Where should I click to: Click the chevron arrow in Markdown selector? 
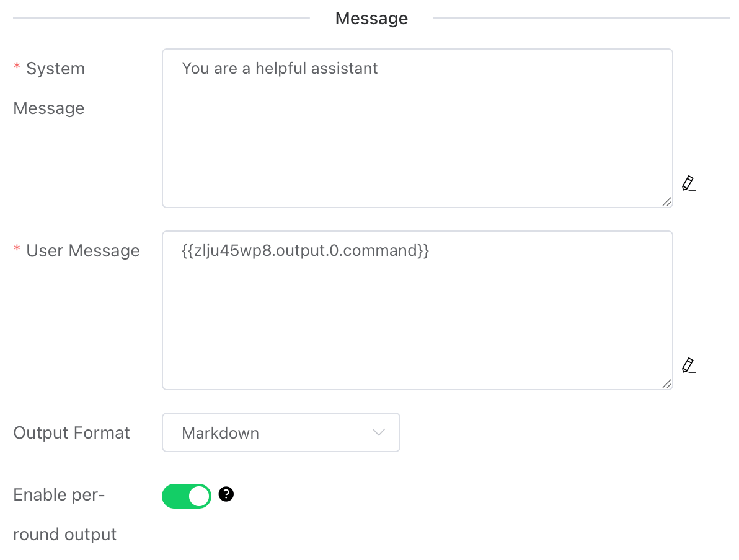379,432
